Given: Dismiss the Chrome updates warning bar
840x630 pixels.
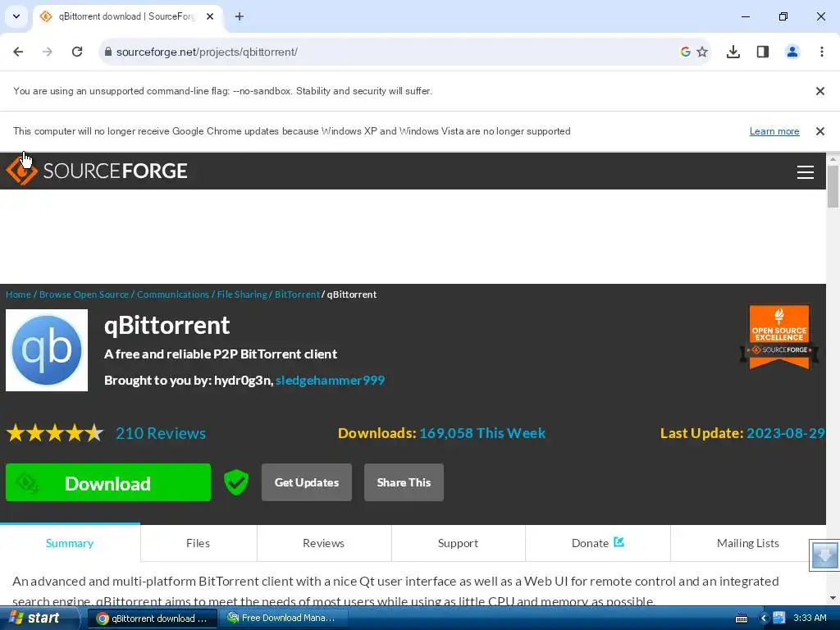Looking at the screenshot, I should pyautogui.click(x=820, y=131).
